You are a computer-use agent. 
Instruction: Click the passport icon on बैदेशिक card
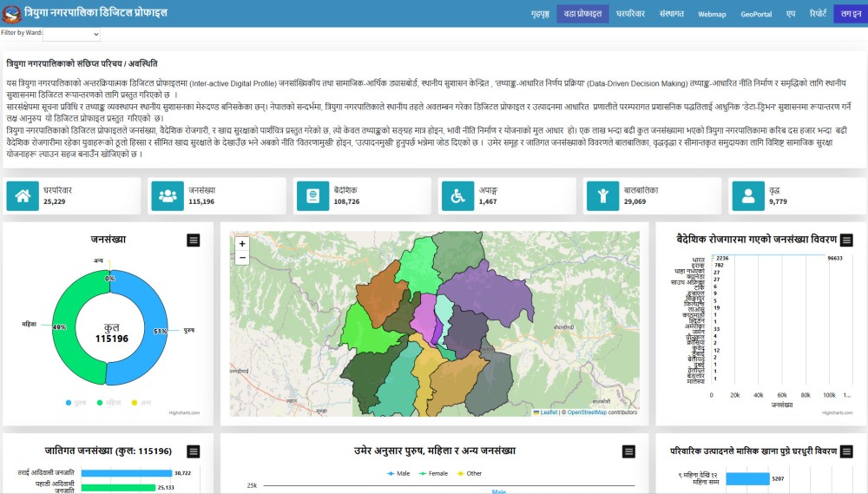pos(313,196)
